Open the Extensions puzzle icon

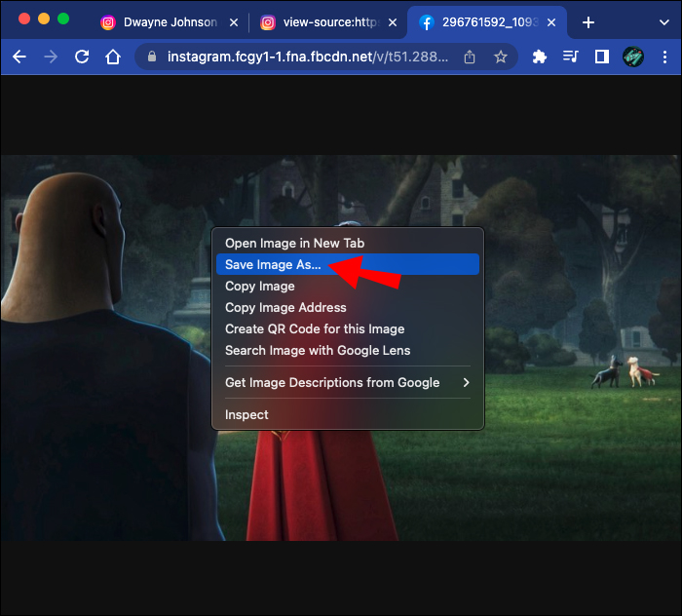(x=540, y=57)
